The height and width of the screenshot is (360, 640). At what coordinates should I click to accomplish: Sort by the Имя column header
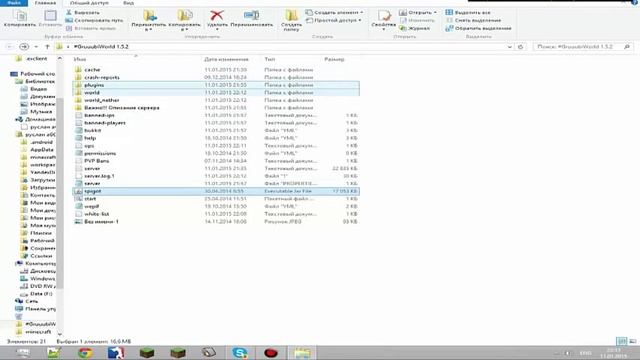[80, 59]
